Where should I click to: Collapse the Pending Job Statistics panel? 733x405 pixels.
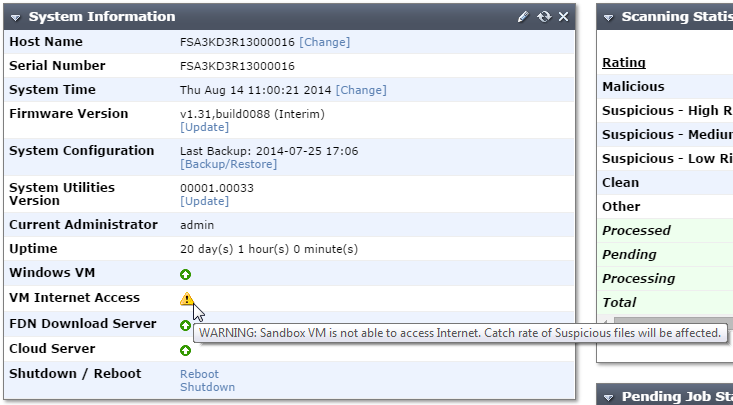point(608,397)
